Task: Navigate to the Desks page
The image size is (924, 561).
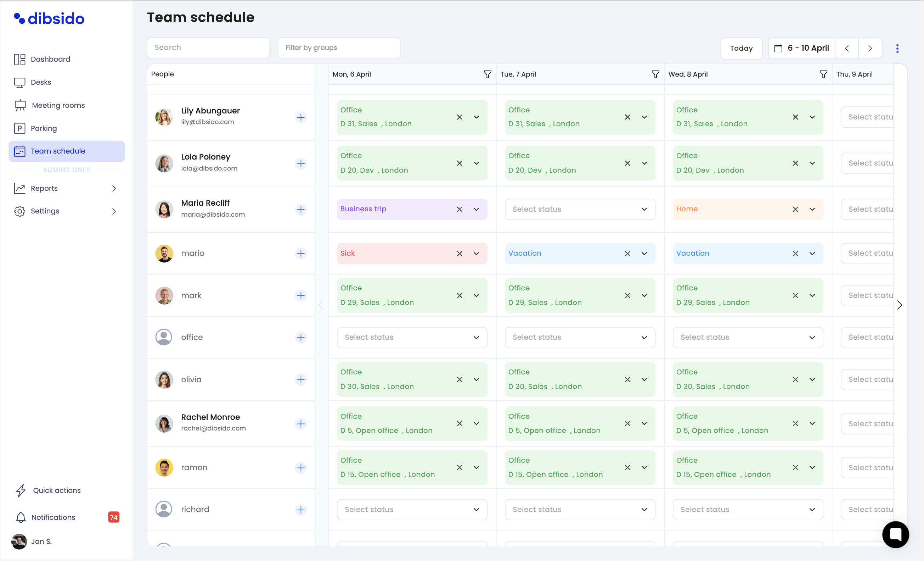Action: tap(41, 82)
